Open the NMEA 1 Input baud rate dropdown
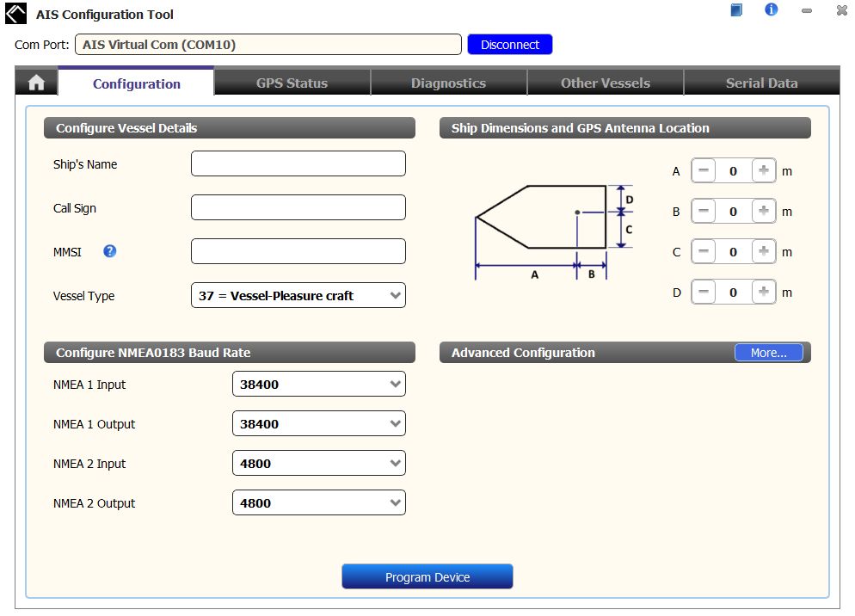Image resolution: width=855 pixels, height=616 pixels. click(x=318, y=384)
